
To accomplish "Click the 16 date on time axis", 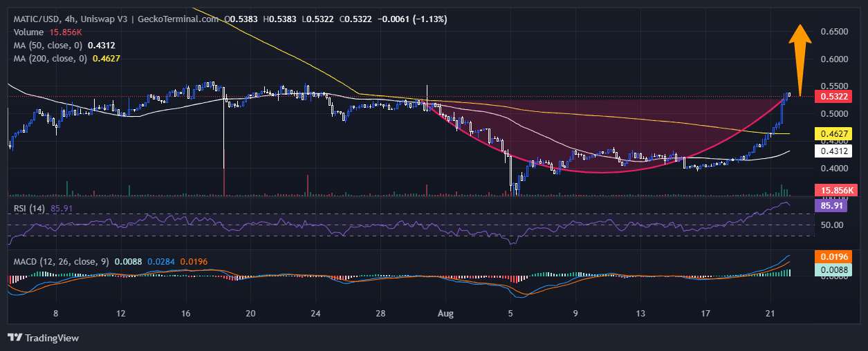I will point(186,313).
